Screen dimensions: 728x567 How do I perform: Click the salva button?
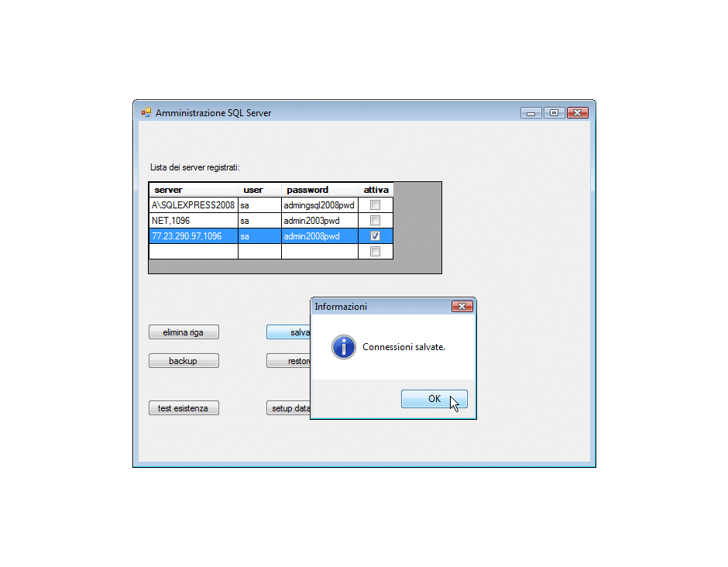pos(288,332)
